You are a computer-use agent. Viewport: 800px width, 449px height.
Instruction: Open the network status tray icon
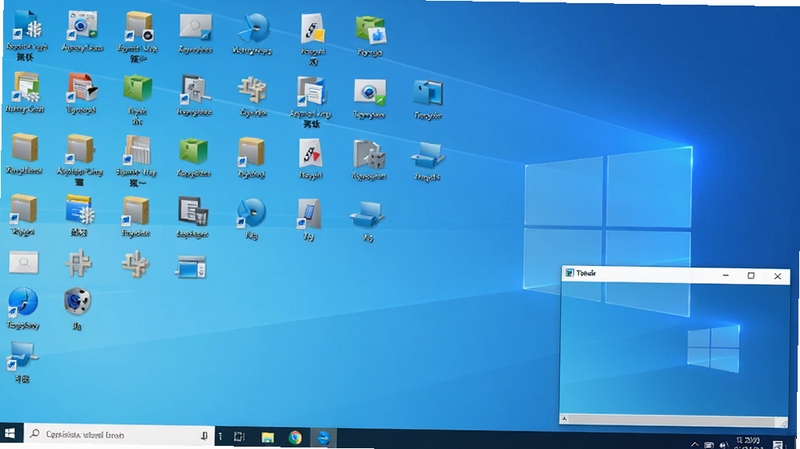[x=709, y=445]
